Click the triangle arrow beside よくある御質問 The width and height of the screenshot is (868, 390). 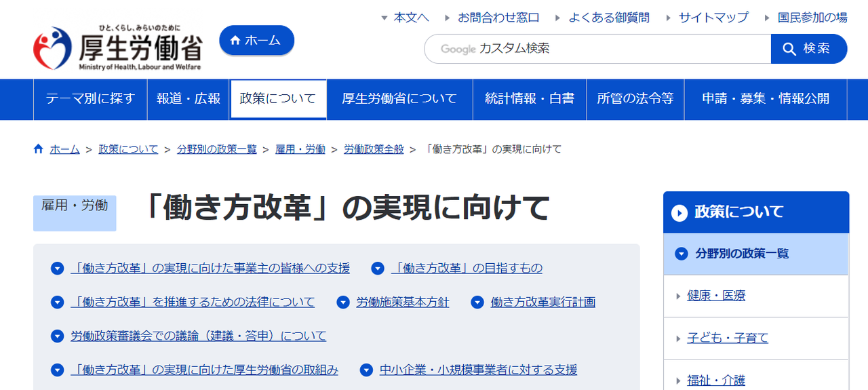click(x=558, y=18)
